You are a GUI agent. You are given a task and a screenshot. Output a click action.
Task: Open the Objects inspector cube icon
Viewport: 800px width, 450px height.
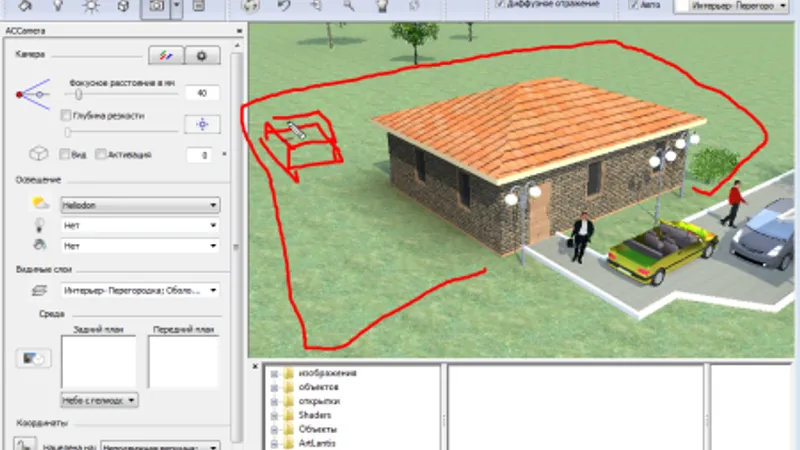point(123,6)
